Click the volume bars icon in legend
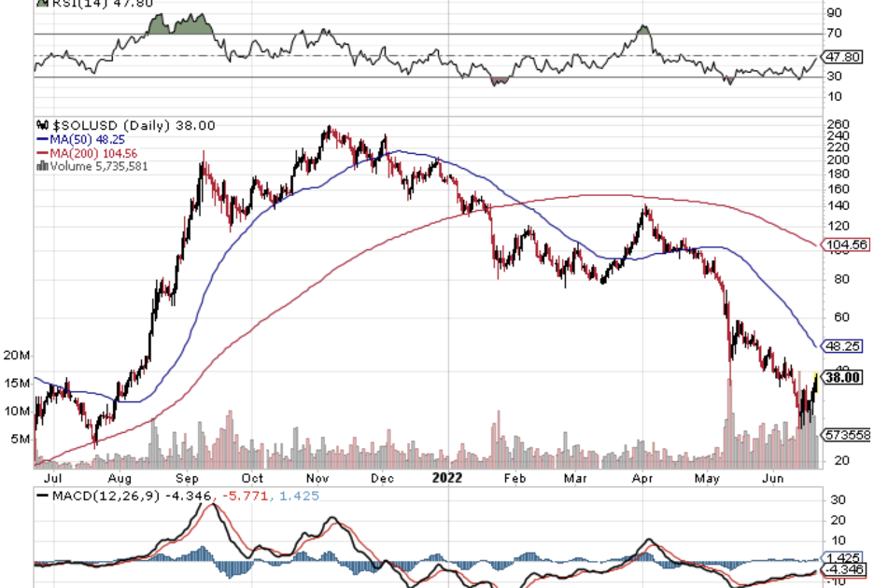874x588 pixels. [x=40, y=166]
